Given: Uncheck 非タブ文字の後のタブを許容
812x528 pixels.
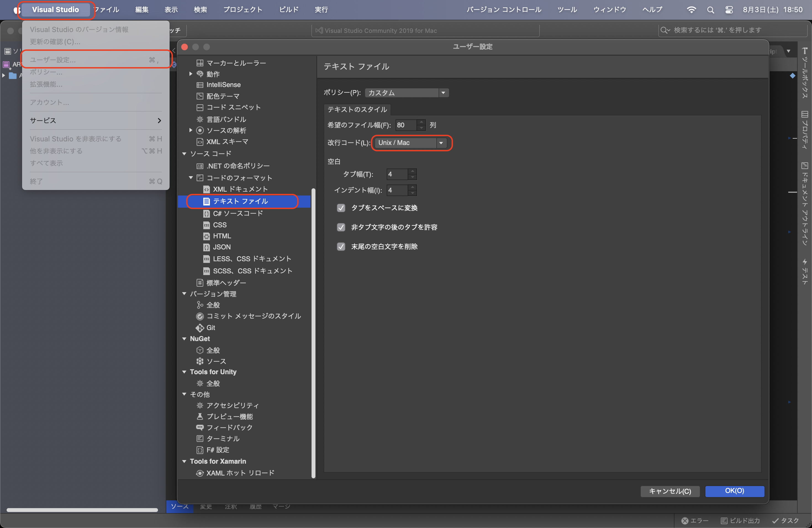Looking at the screenshot, I should 341,227.
